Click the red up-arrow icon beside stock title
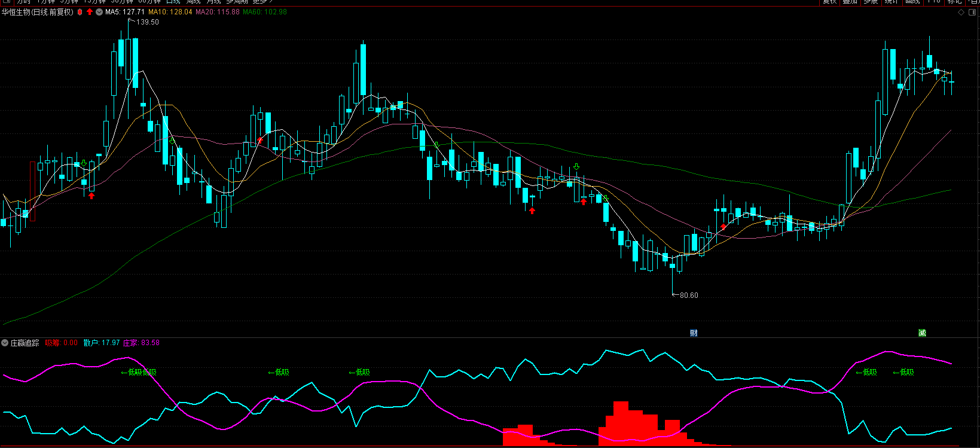The width and height of the screenshot is (980, 448). [x=90, y=12]
